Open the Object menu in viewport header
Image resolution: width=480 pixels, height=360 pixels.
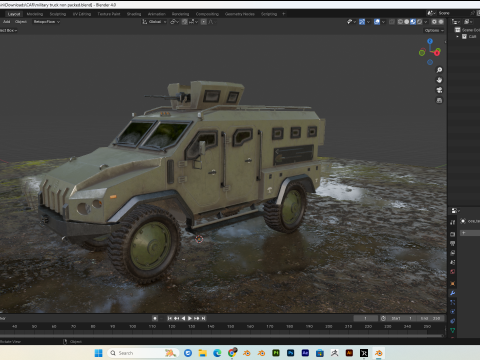[x=21, y=22]
